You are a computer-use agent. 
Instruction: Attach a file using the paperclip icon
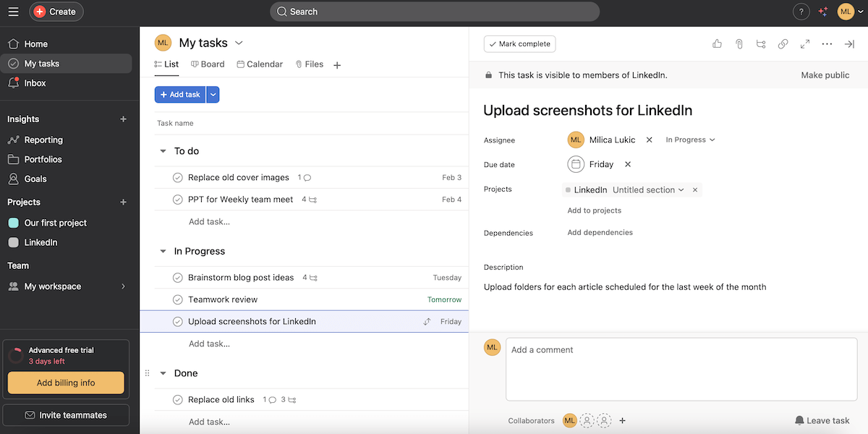(x=739, y=43)
